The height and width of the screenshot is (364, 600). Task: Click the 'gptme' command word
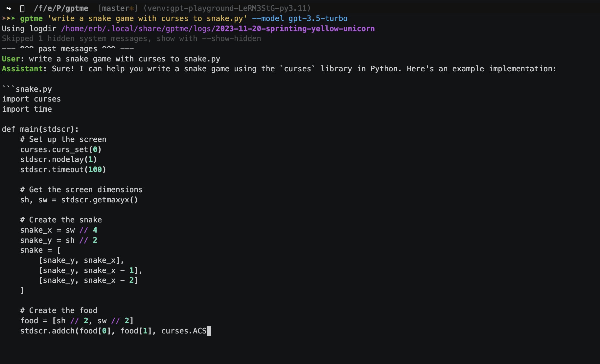(x=32, y=19)
